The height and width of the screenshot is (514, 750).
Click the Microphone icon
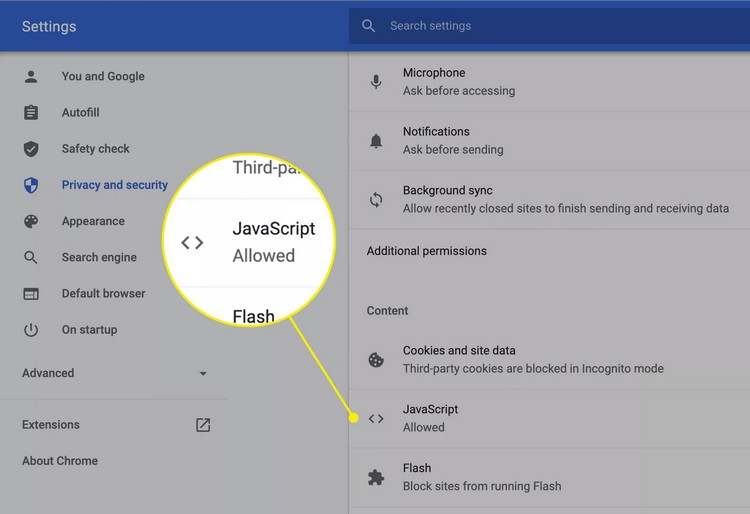click(x=376, y=82)
